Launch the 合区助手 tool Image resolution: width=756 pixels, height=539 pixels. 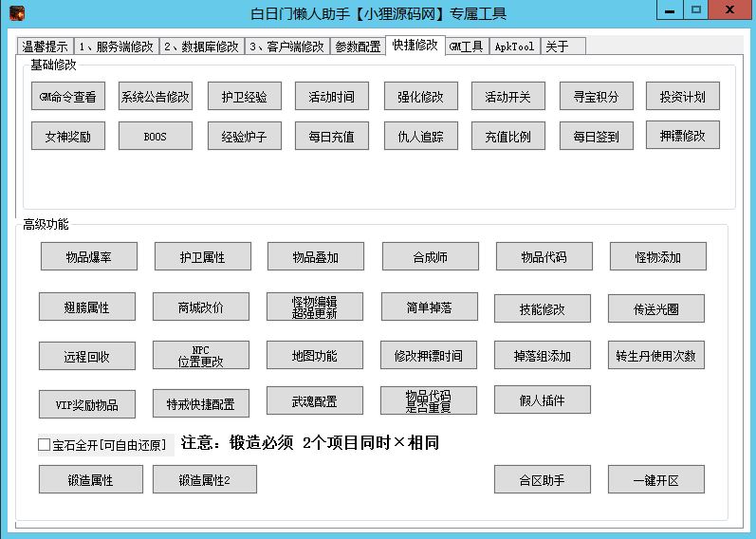542,480
